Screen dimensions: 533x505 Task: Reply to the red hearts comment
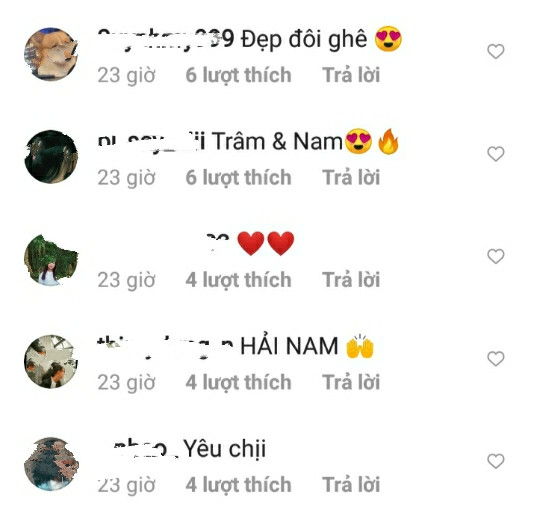click(351, 280)
